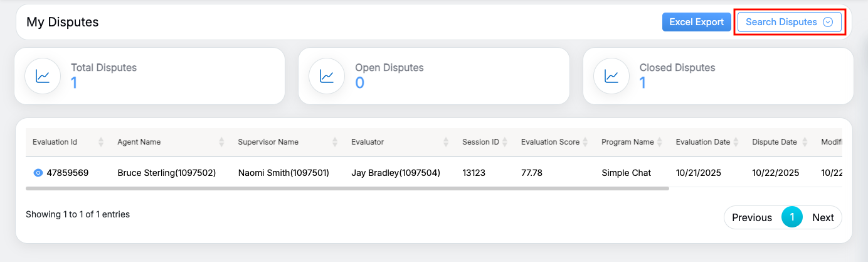The width and height of the screenshot is (868, 262).
Task: Click the Bruce Sterling(1097502) agent cell
Action: click(167, 173)
